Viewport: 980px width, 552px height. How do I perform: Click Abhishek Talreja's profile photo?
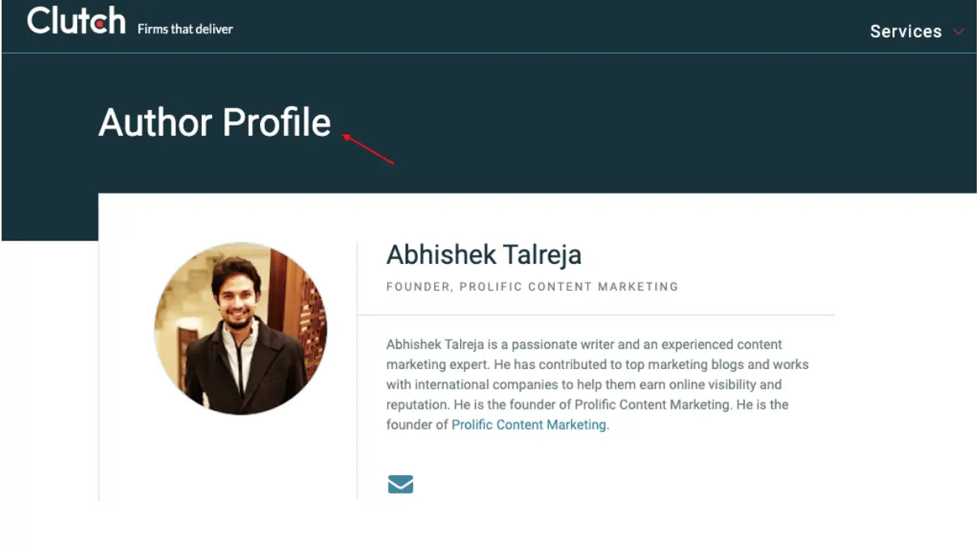click(x=241, y=328)
